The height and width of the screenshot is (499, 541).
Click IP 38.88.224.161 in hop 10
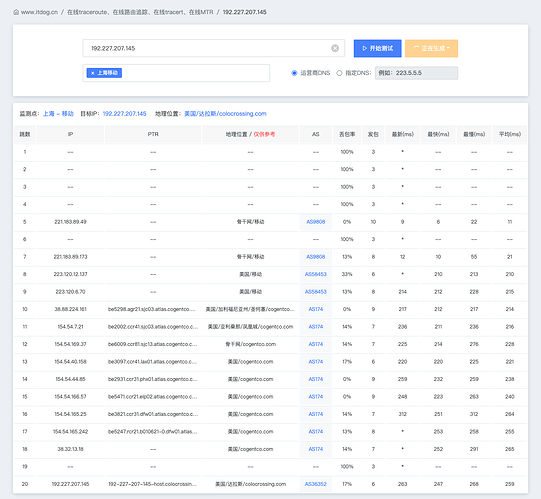coord(70,309)
